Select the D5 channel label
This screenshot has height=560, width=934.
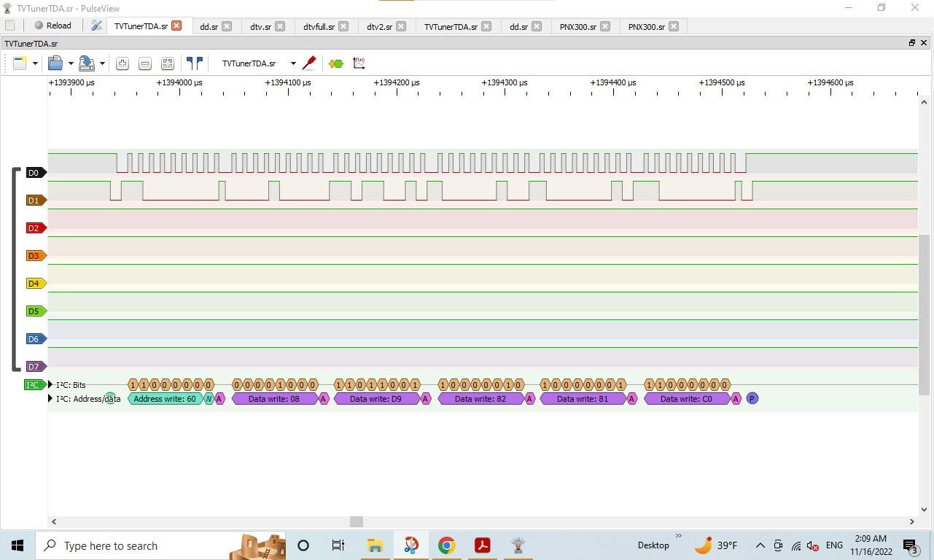(x=36, y=311)
